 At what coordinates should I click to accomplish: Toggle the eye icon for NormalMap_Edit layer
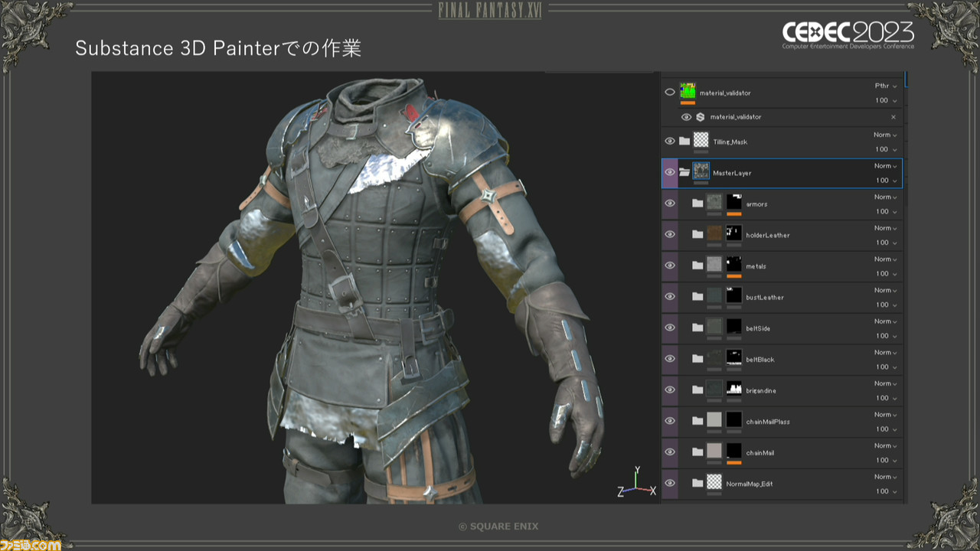coord(670,483)
